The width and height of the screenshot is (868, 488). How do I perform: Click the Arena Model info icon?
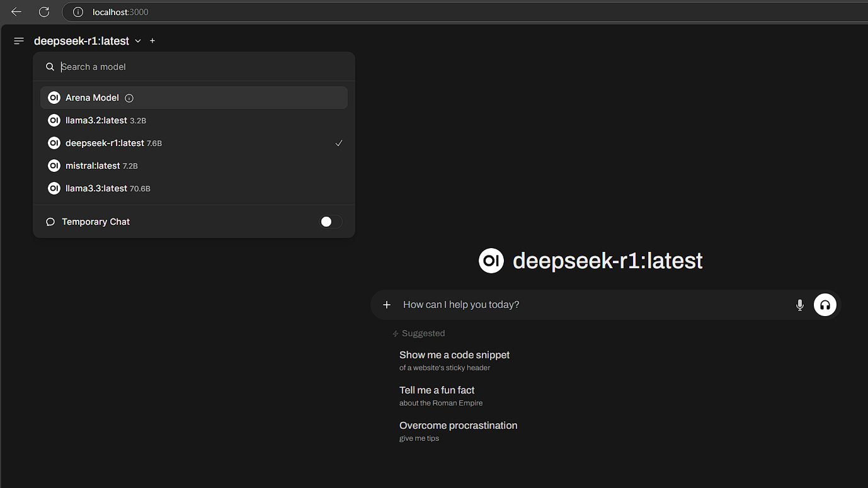point(129,98)
